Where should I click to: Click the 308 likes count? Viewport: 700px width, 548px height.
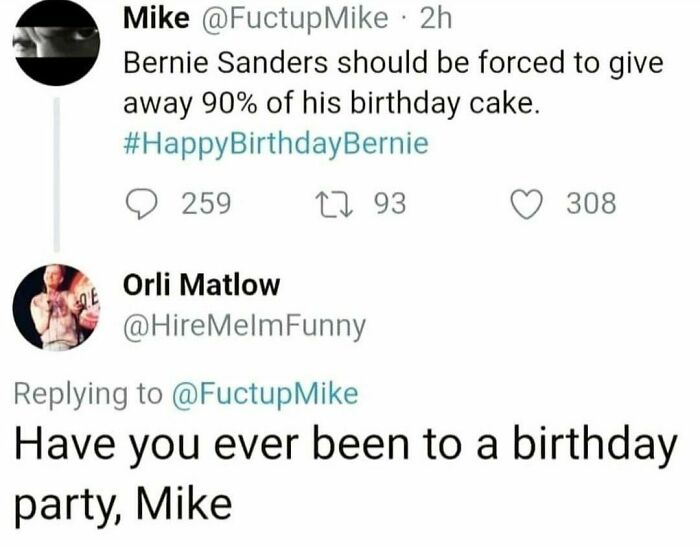click(x=591, y=204)
